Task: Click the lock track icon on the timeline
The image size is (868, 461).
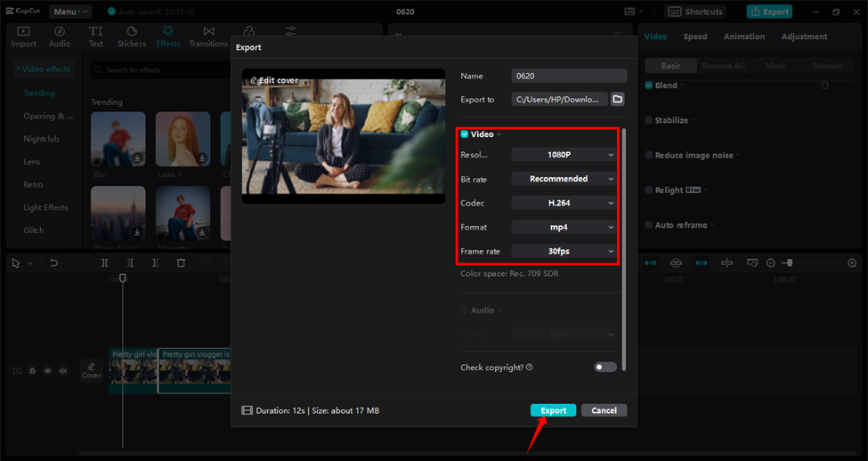Action: 32,371
